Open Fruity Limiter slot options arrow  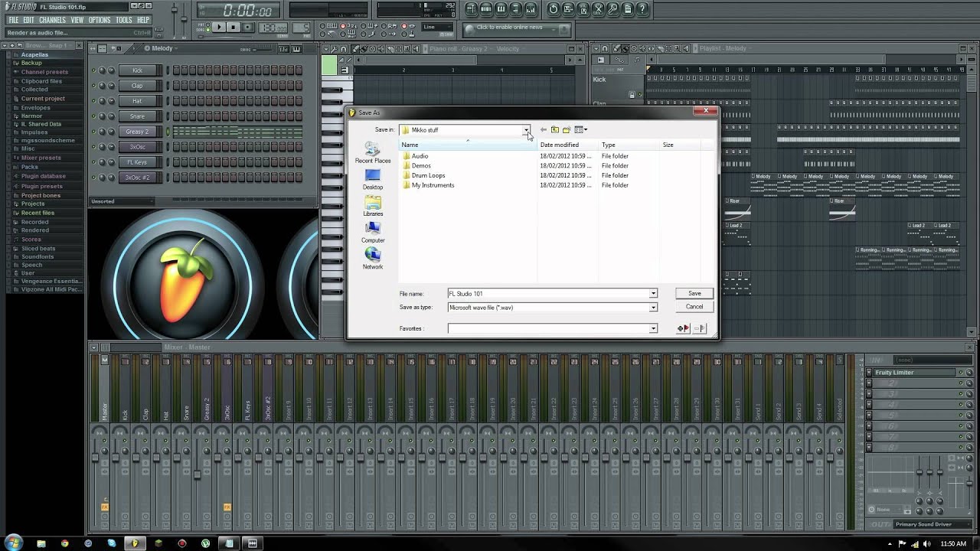tap(869, 373)
